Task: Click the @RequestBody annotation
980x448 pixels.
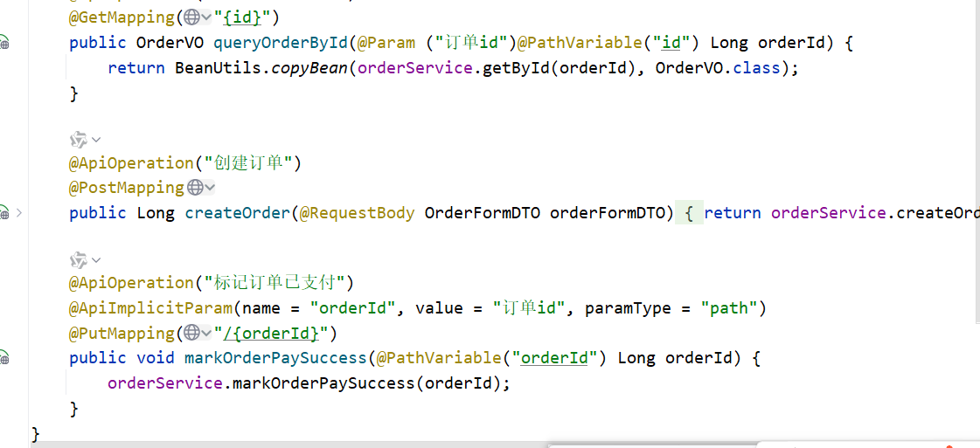Action: (x=357, y=213)
